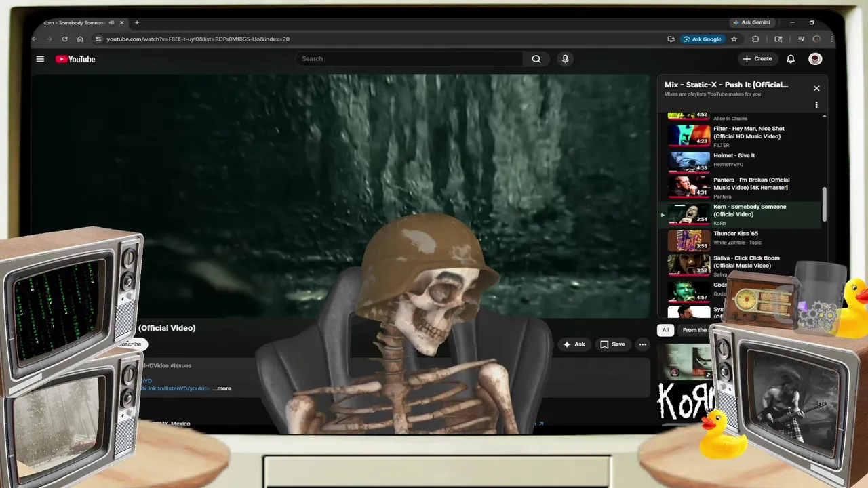Screen dimensions: 868x488
Task: Click the YouTube logo
Action: (75, 59)
